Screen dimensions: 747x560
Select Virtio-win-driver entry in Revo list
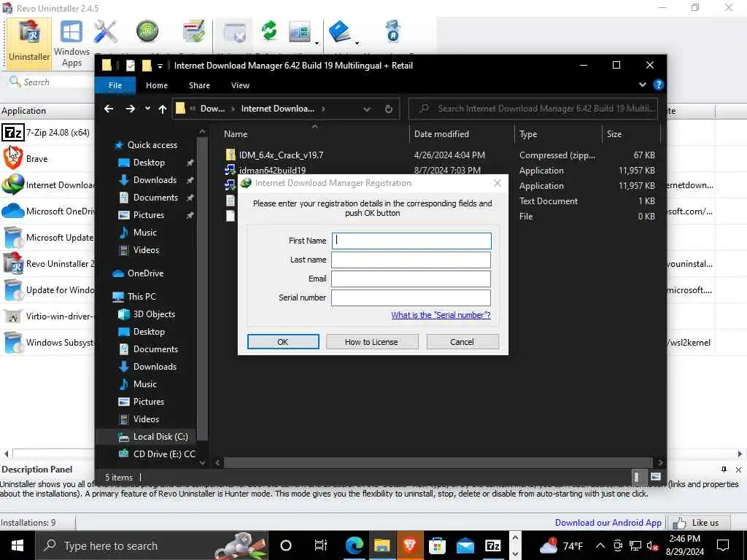47,316
